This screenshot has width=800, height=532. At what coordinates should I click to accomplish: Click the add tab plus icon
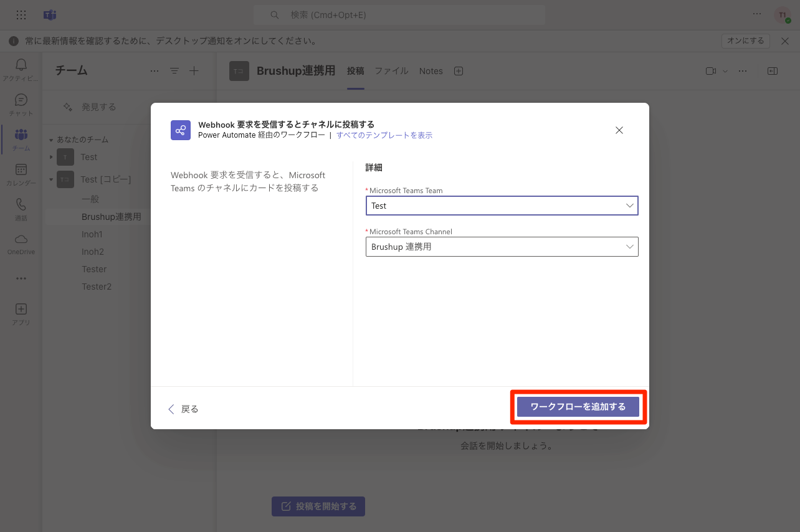[x=459, y=71]
